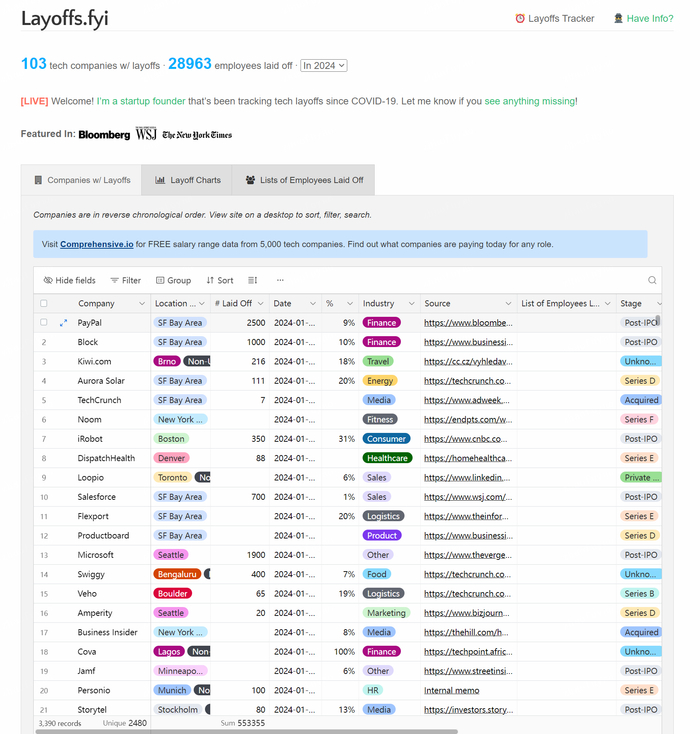Click the Private stage tag for Loopio

tap(641, 477)
